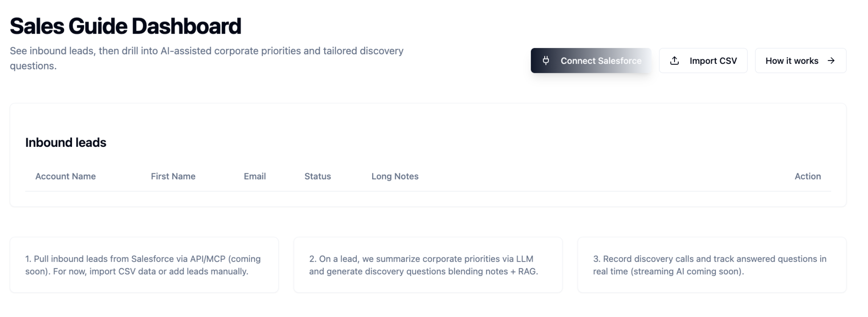Sort by the Account Name column header
The image size is (868, 317).
[66, 176]
